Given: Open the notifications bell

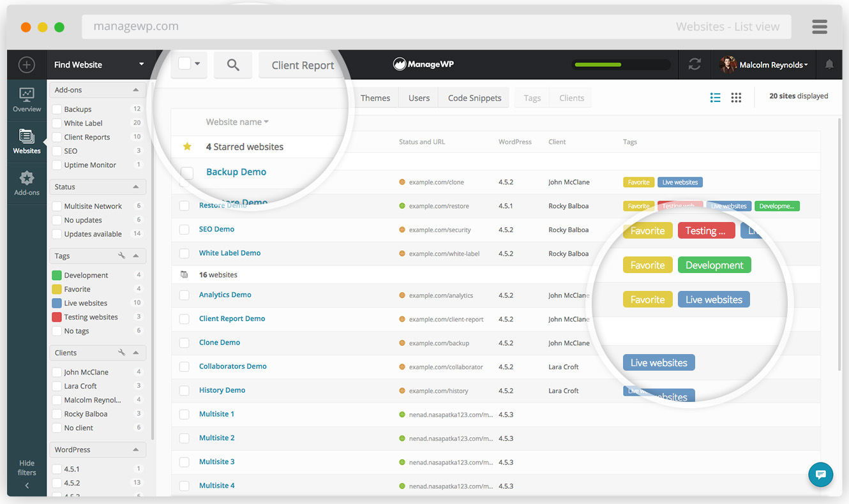Looking at the screenshot, I should click(x=829, y=64).
